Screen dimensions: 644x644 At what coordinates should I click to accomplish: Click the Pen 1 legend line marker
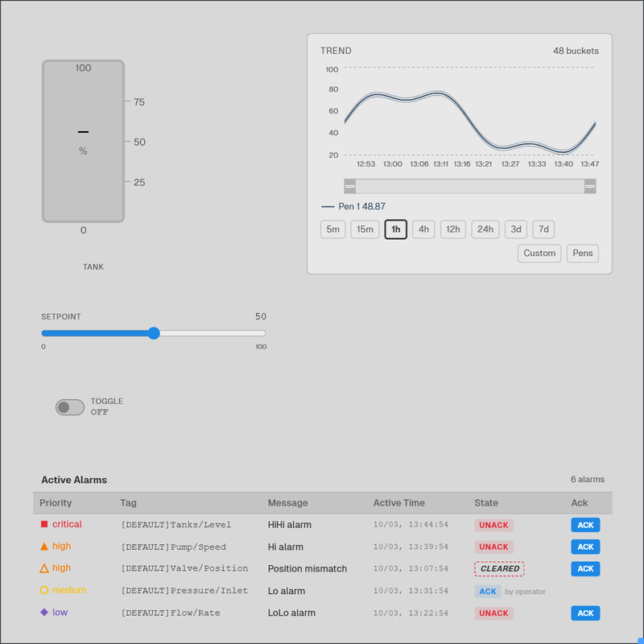point(328,207)
